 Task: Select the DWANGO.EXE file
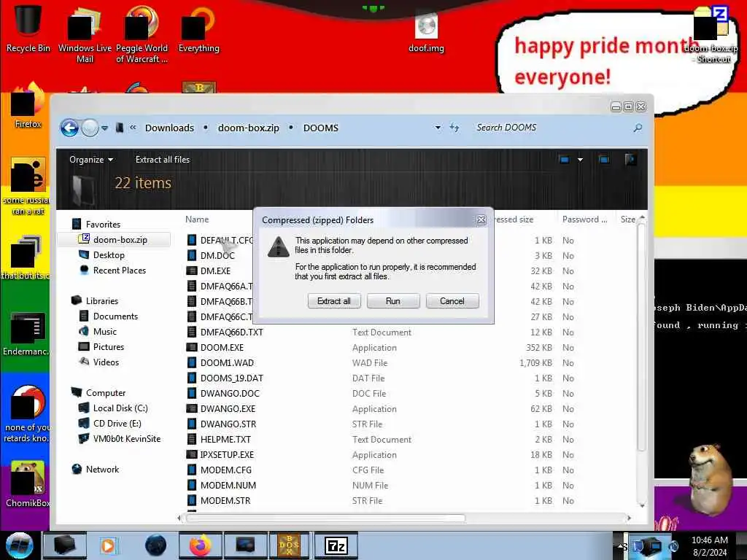pos(228,408)
